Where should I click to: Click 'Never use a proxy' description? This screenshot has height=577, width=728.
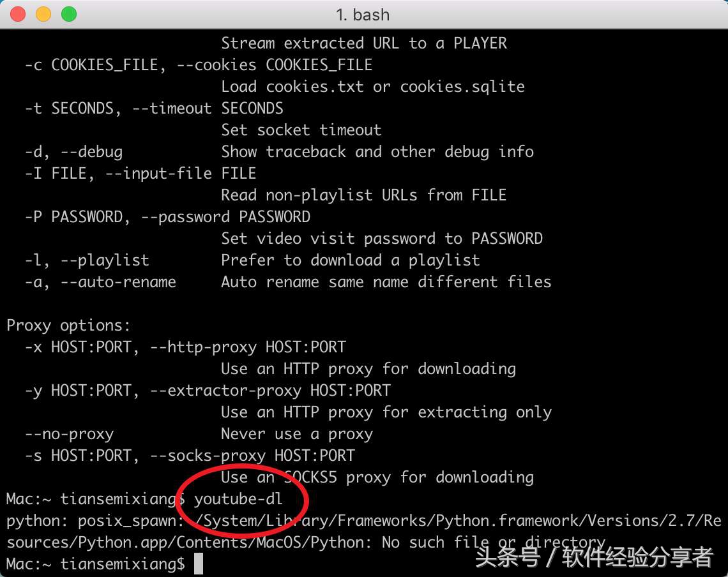[297, 434]
